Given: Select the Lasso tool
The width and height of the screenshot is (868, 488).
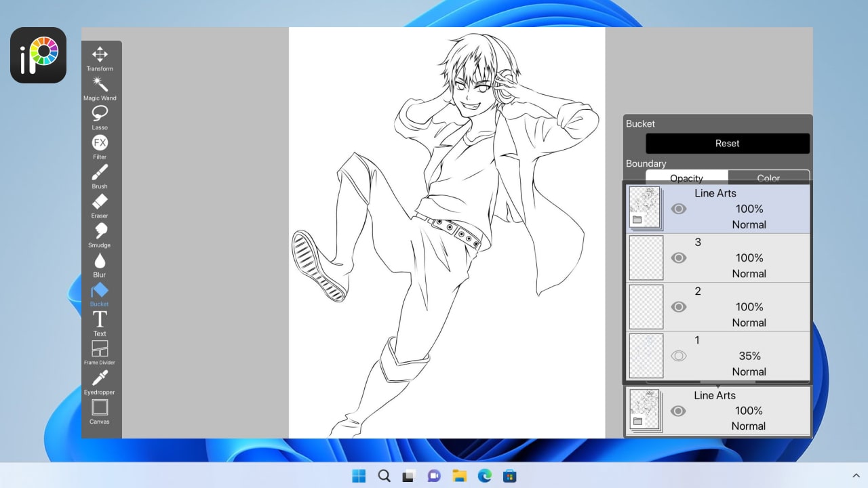Looking at the screenshot, I should [x=100, y=117].
